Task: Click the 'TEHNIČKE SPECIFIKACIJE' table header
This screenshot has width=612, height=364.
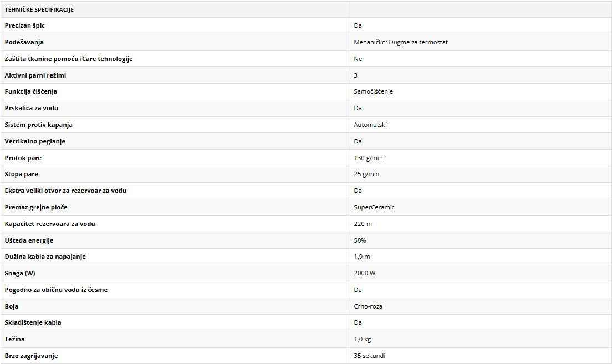Action: tap(39, 9)
